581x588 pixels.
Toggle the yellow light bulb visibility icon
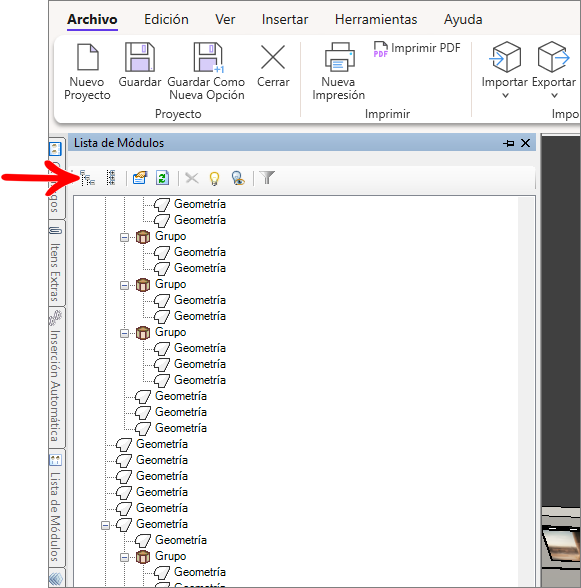click(x=214, y=178)
